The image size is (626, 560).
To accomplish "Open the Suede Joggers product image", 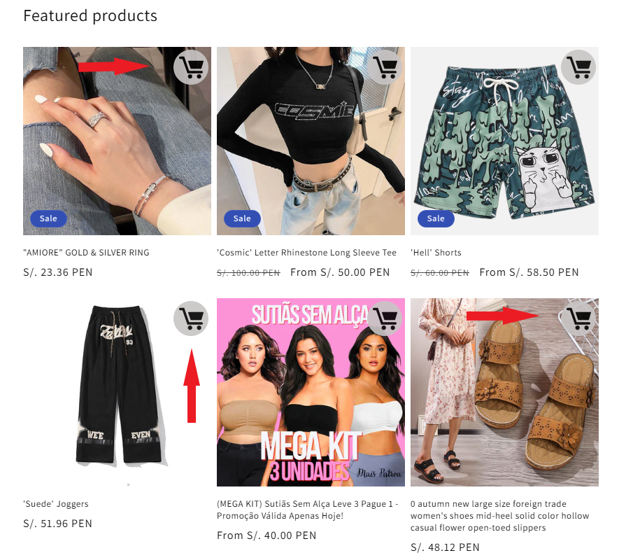I will click(117, 392).
